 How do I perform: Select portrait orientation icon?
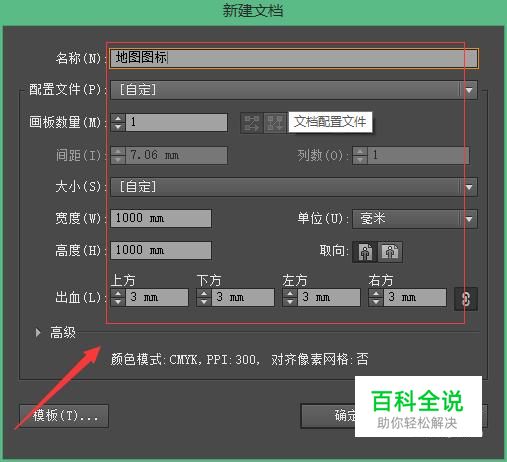(365, 252)
